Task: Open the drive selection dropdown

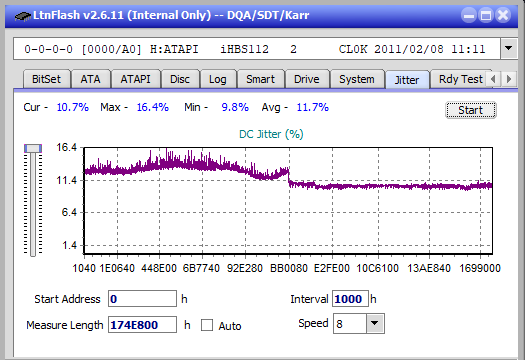Action: click(509, 49)
